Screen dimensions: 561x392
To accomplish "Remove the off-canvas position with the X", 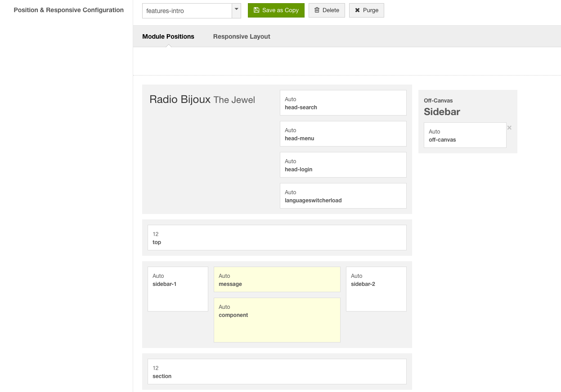I will tap(509, 128).
